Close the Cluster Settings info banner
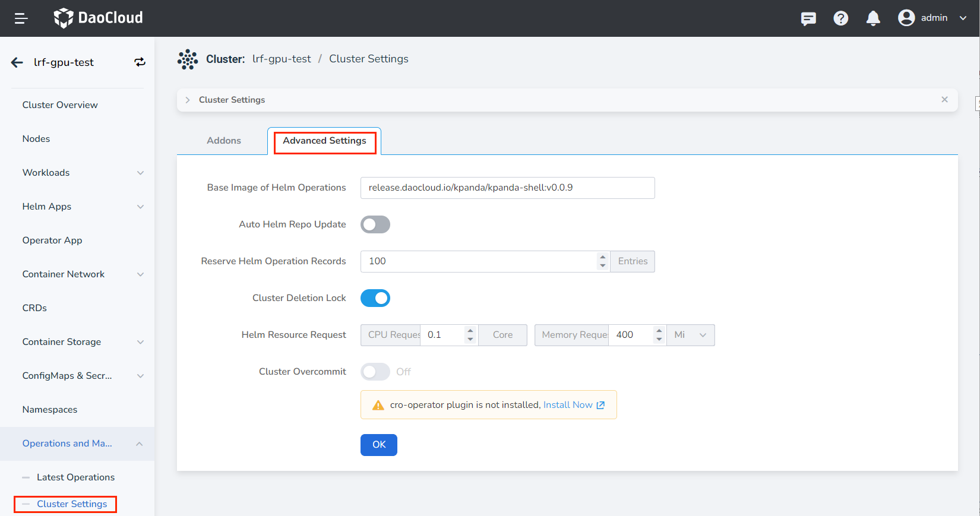980x516 pixels. pos(944,100)
